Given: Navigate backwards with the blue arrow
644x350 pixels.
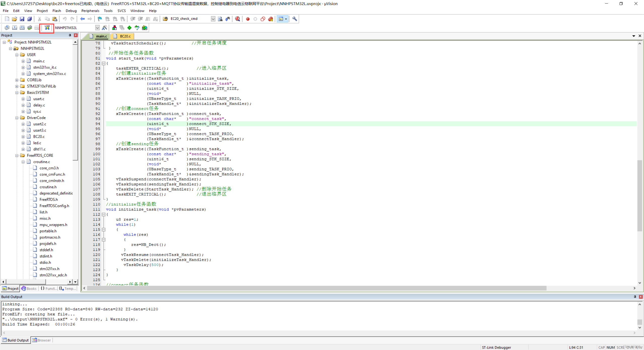Looking at the screenshot, I should pyautogui.click(x=82, y=19).
